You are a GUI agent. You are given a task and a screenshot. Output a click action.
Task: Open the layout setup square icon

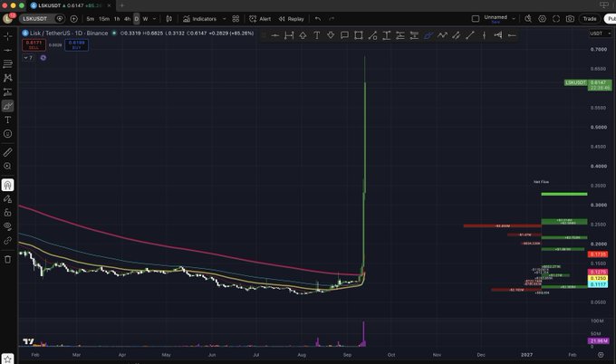tap(476, 18)
